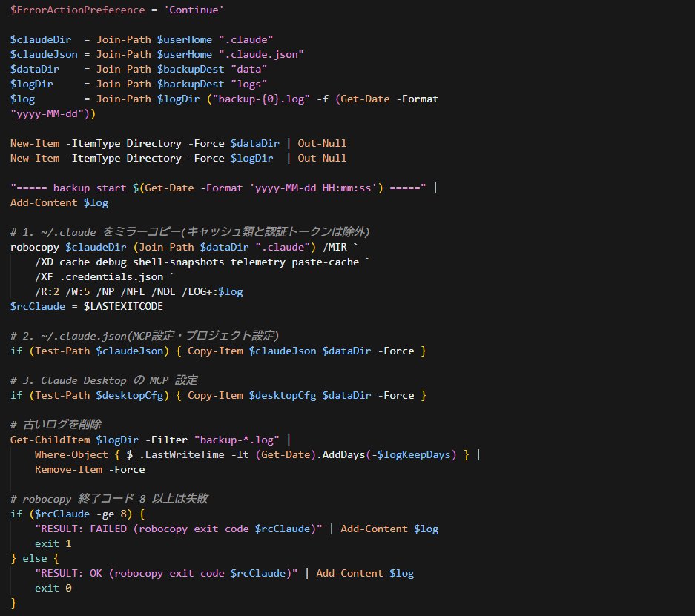Click the /NDL switch
Viewport: 695px width, 616px height.
pyautogui.click(x=163, y=292)
